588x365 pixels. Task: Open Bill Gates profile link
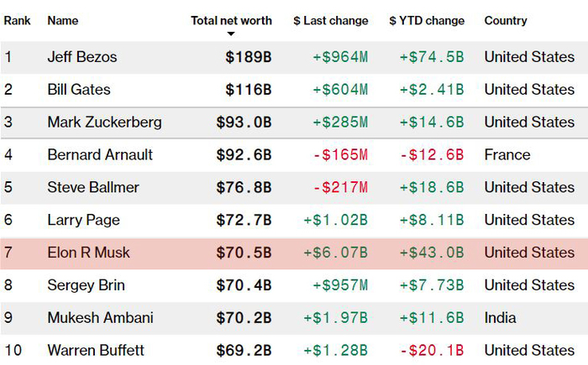click(x=79, y=90)
